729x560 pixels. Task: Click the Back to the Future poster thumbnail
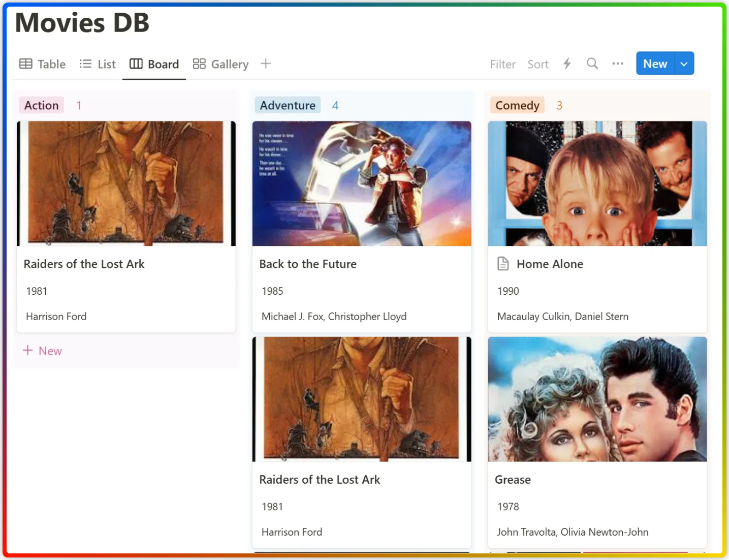(361, 183)
